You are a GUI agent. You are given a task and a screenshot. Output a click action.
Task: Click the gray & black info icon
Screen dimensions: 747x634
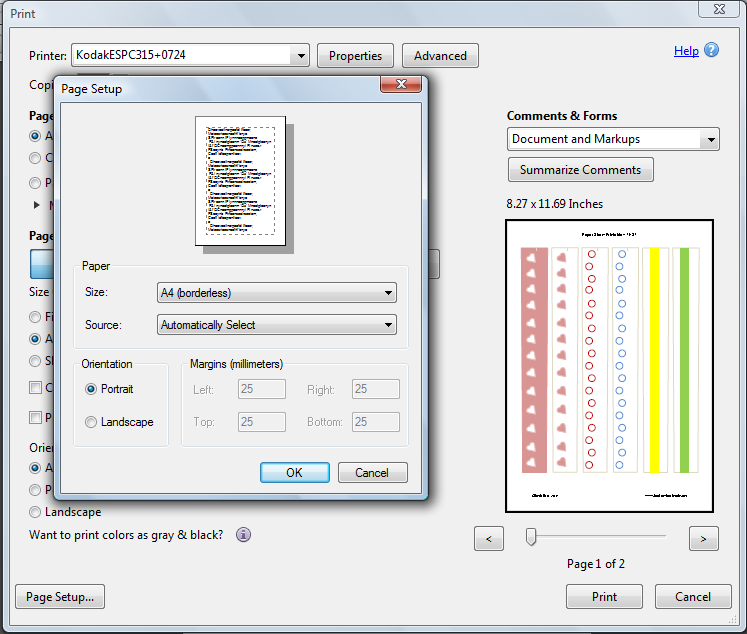(243, 535)
